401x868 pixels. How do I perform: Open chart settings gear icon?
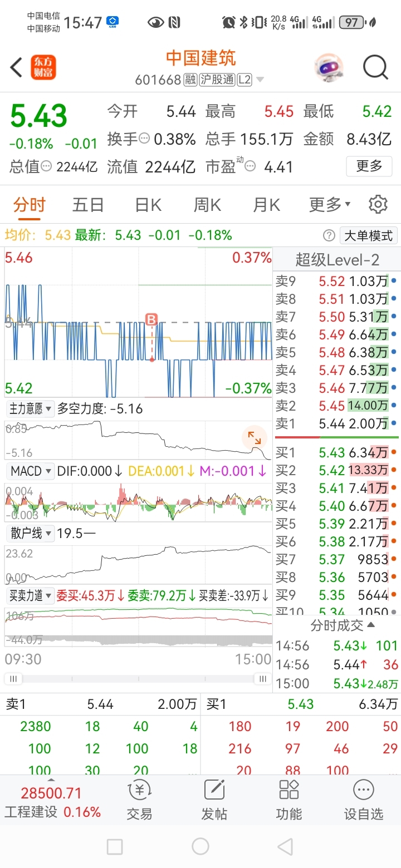click(x=378, y=205)
